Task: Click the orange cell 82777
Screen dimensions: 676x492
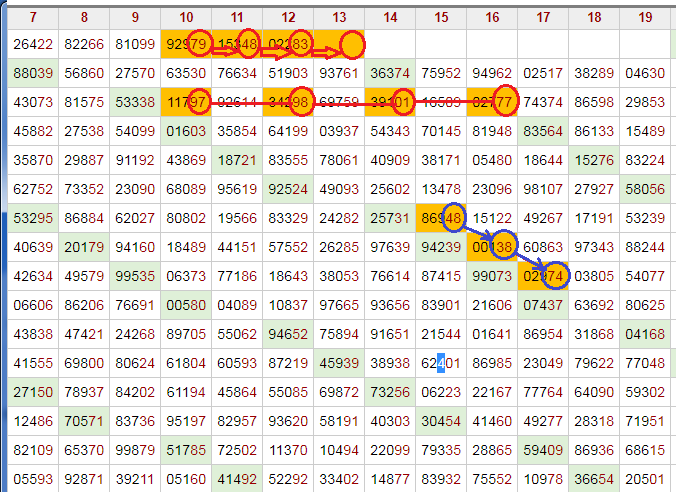Action: pos(492,102)
